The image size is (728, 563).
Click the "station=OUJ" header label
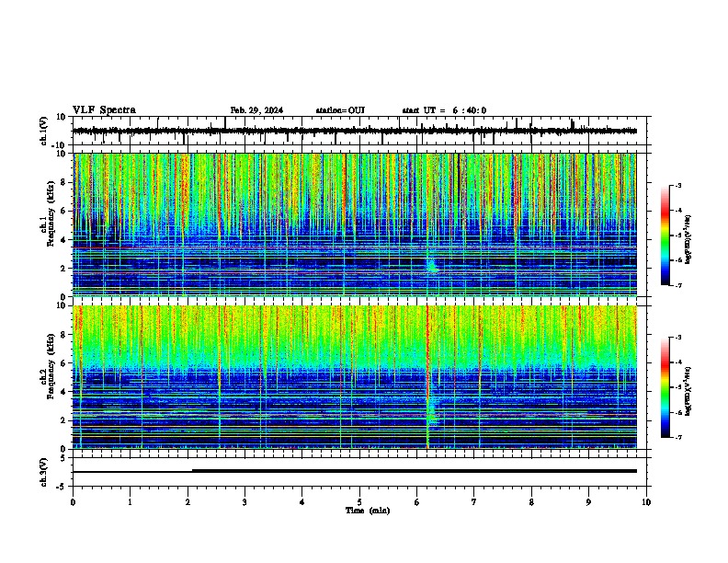click(340, 110)
